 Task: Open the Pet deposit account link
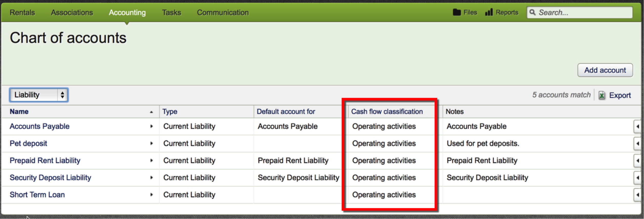[x=28, y=144]
